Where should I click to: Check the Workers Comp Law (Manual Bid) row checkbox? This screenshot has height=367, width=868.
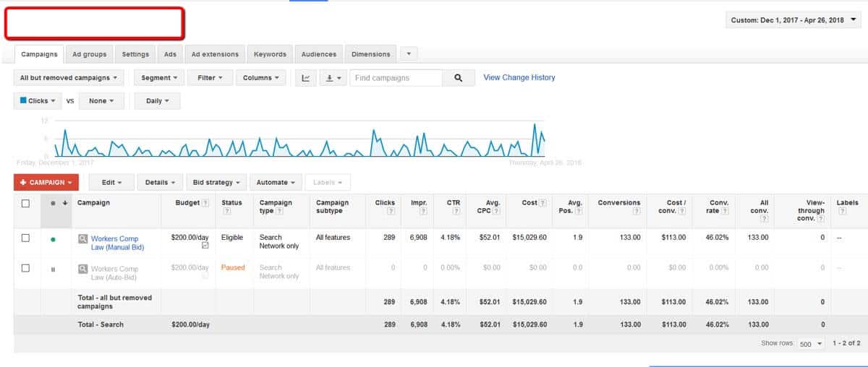click(x=25, y=238)
